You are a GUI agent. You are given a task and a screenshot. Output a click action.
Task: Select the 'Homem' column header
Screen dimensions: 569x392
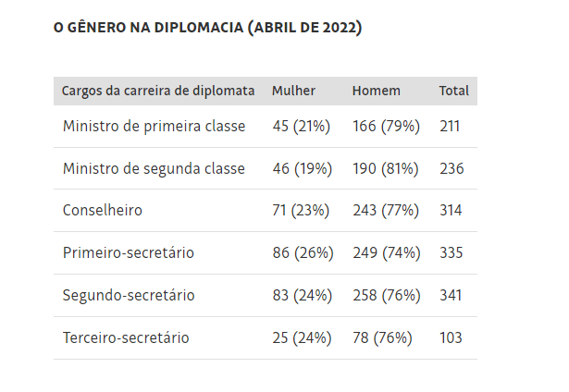click(x=377, y=91)
